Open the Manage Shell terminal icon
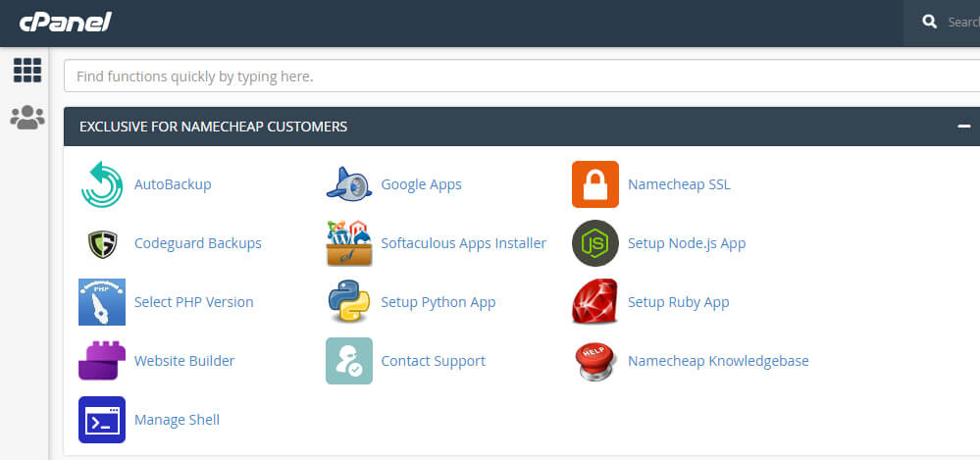Image resolution: width=980 pixels, height=460 pixels. pyautogui.click(x=102, y=420)
